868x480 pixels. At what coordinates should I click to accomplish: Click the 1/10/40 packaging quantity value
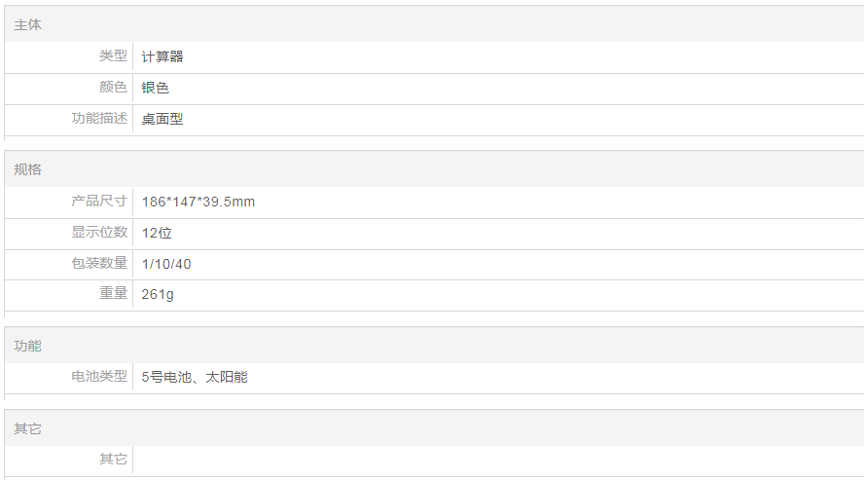(x=166, y=264)
